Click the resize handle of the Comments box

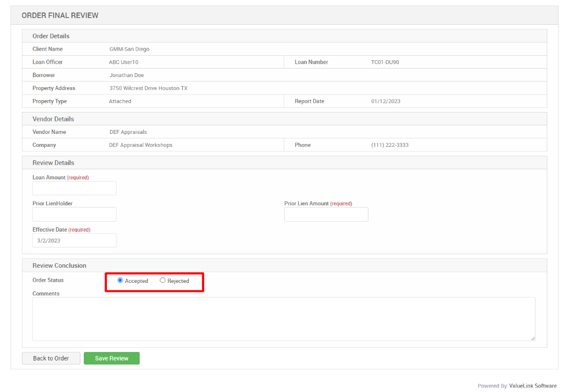tap(531, 337)
